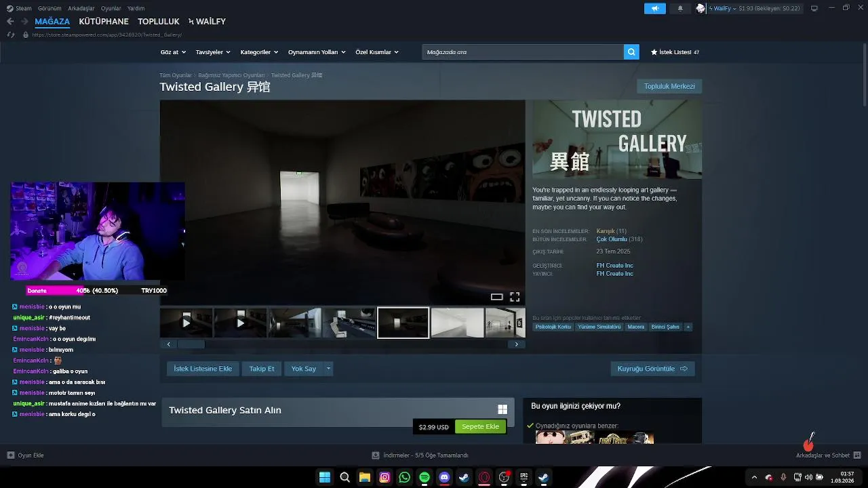Image resolution: width=868 pixels, height=488 pixels.
Task: Open the Görünüm menu
Action: [50, 8]
